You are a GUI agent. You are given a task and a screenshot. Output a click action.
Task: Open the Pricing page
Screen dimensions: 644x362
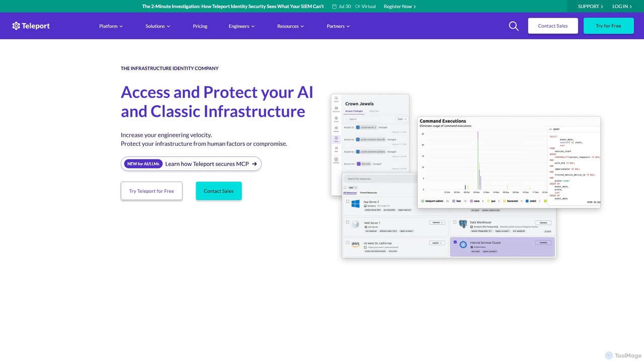point(200,26)
